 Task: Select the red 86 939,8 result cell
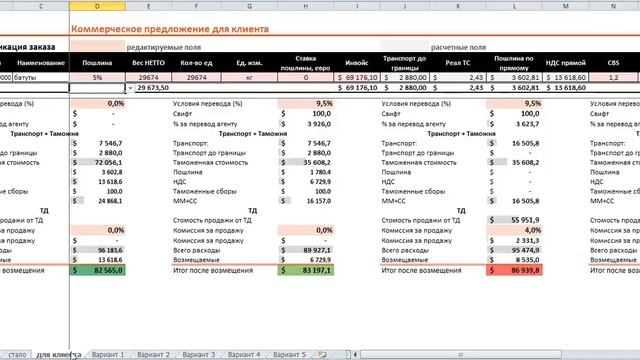514,270
